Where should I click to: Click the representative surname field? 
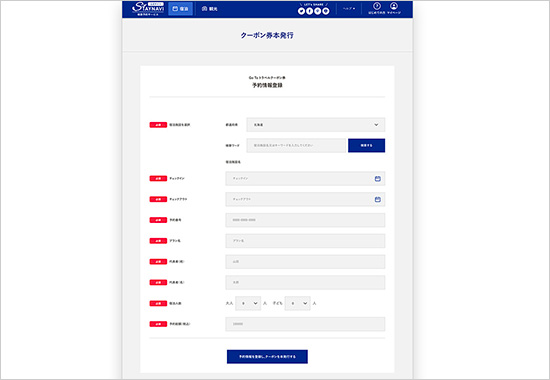point(305,261)
